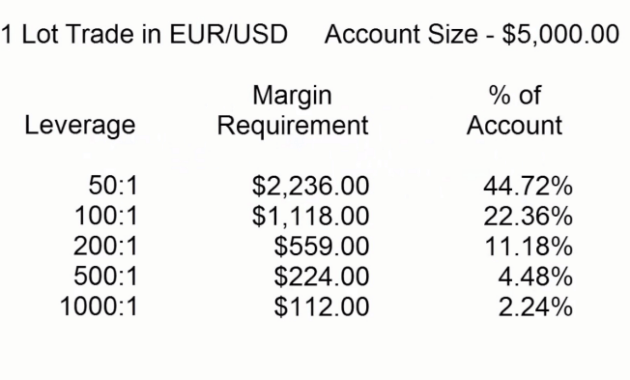Select the 50:1 leverage cell
Screen dimensions: 630x380
pyautogui.click(x=113, y=186)
